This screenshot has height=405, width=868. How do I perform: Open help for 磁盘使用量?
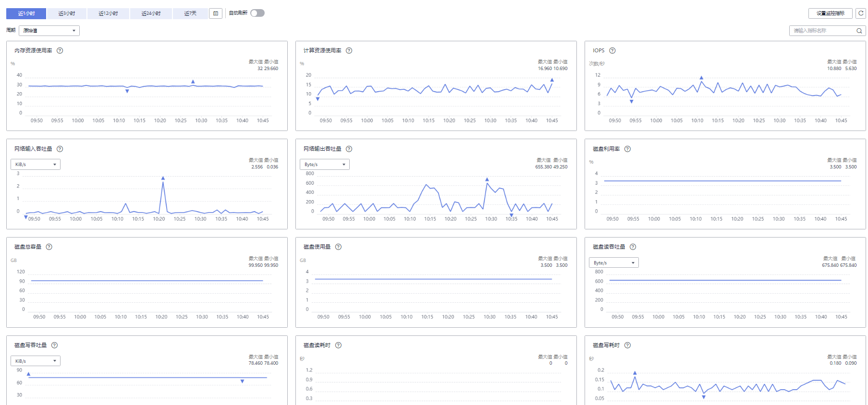pos(338,247)
